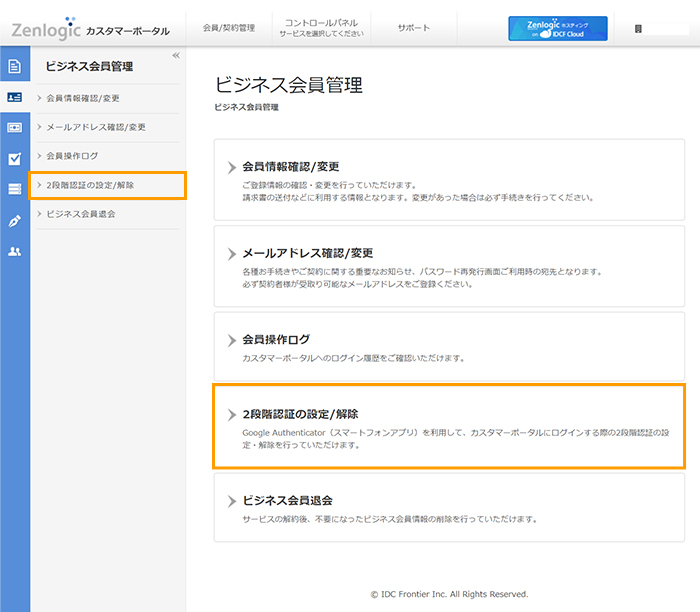Click the account building icon in header
700x612 pixels.
638,30
